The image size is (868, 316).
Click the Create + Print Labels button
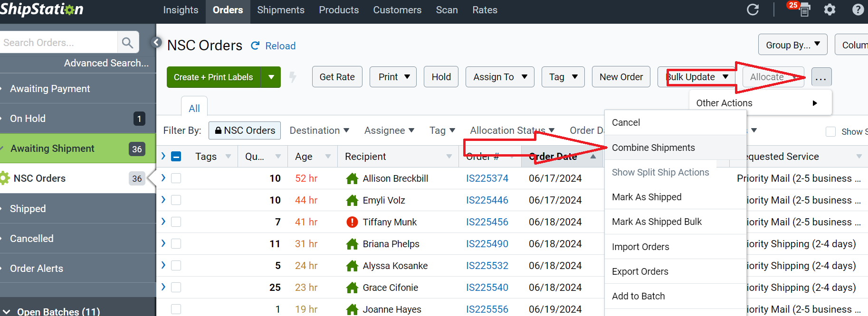[213, 77]
